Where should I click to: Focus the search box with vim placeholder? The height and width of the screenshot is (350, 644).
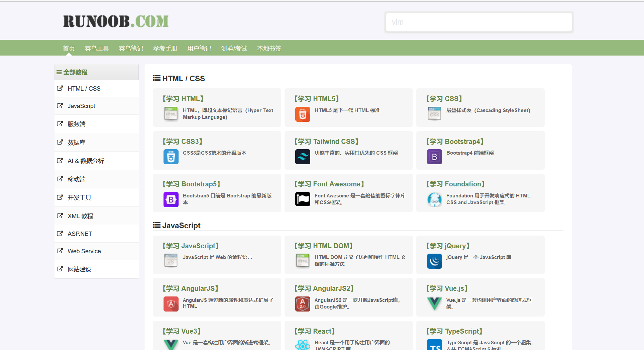[478, 22]
